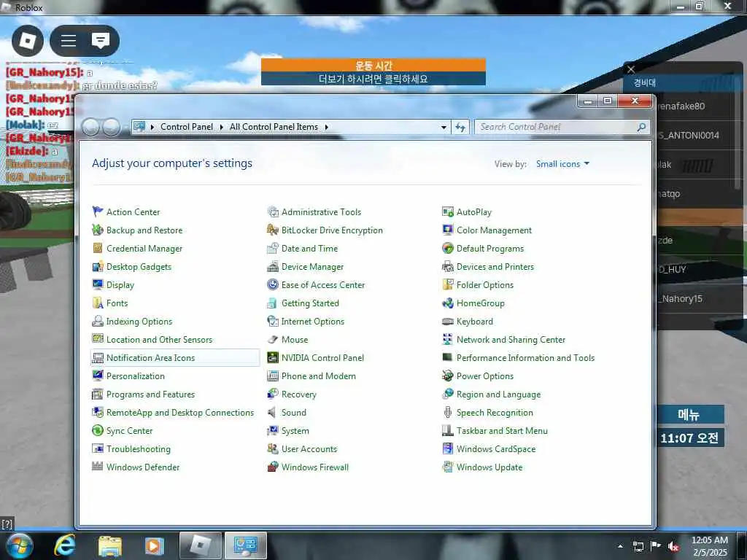Switch to the Roblox taskbar button

(x=201, y=545)
